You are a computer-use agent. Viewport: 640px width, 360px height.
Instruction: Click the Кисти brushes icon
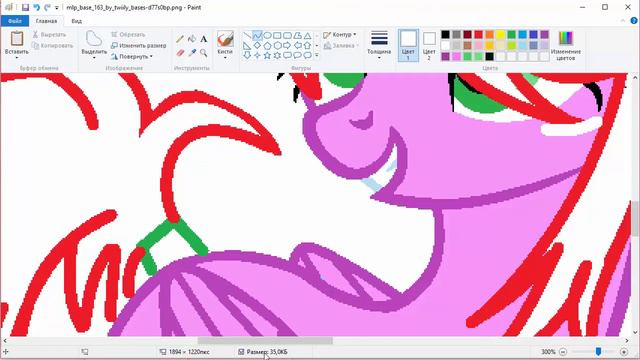[225, 39]
